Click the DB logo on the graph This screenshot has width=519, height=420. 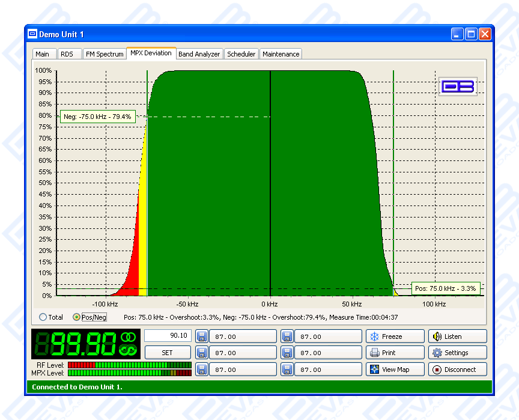pos(458,87)
